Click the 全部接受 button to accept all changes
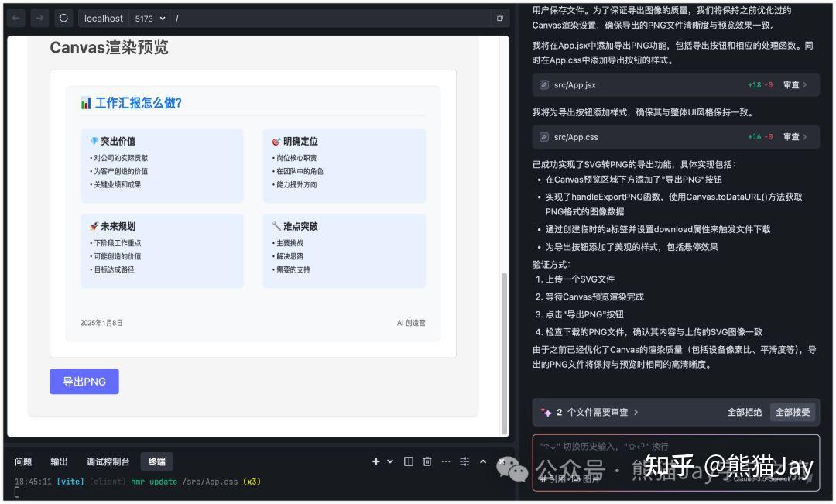Viewport: 836px width, 504px height. click(792, 413)
